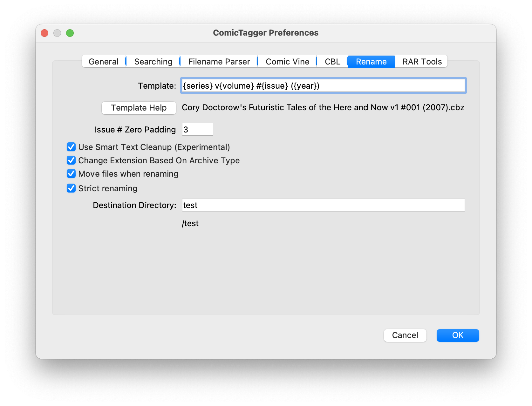Click the Destination Directory field
Image resolution: width=532 pixels, height=406 pixels.
[x=323, y=205]
